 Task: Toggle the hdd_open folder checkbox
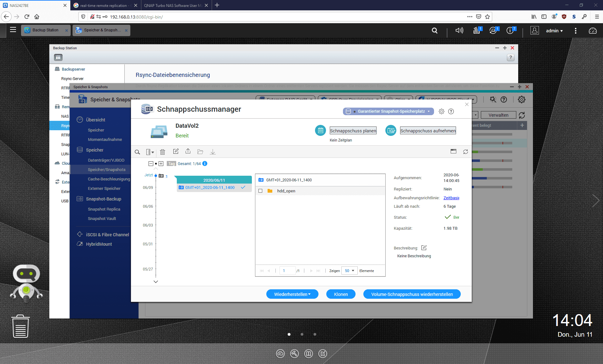(x=260, y=190)
